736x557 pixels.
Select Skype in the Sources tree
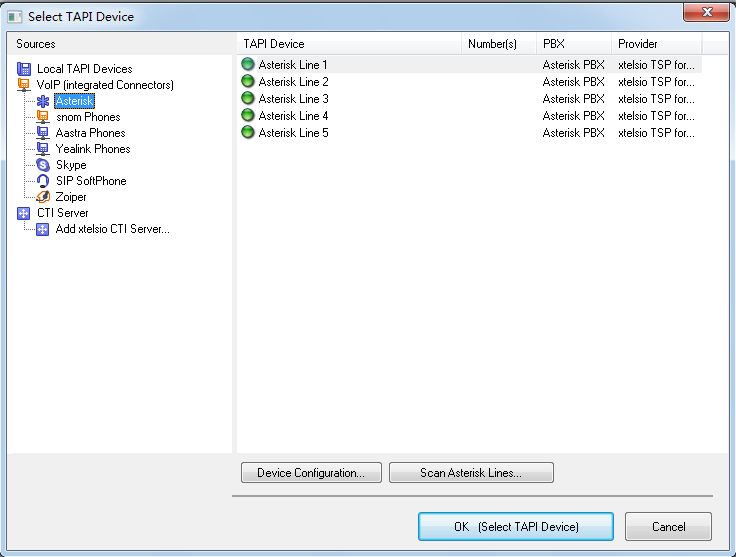pyautogui.click(x=71, y=165)
